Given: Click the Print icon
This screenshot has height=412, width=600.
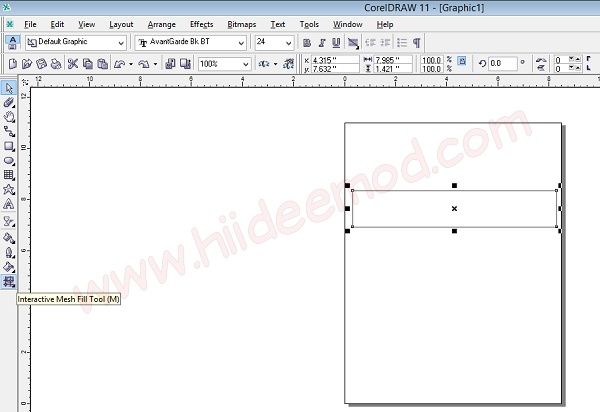Looking at the screenshot, I should pos(56,64).
